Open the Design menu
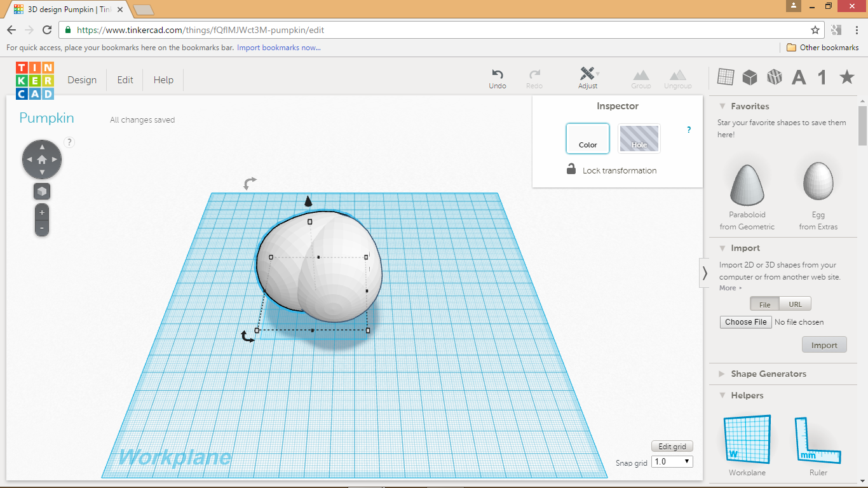Screen dimensions: 868x488 82,79
